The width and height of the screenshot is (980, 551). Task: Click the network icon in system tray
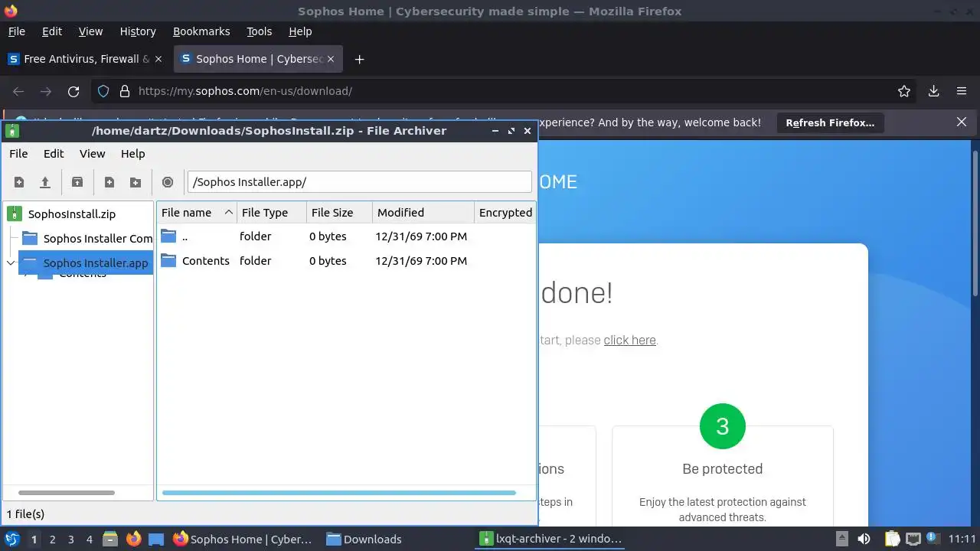click(x=913, y=539)
